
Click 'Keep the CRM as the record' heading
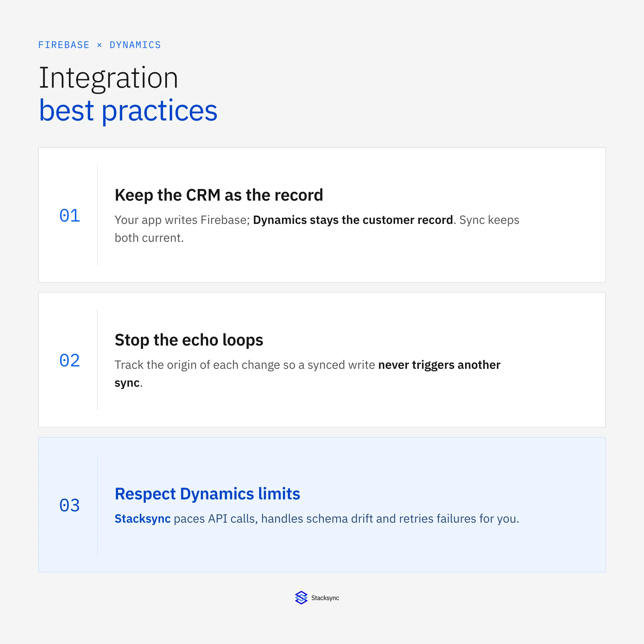219,195
